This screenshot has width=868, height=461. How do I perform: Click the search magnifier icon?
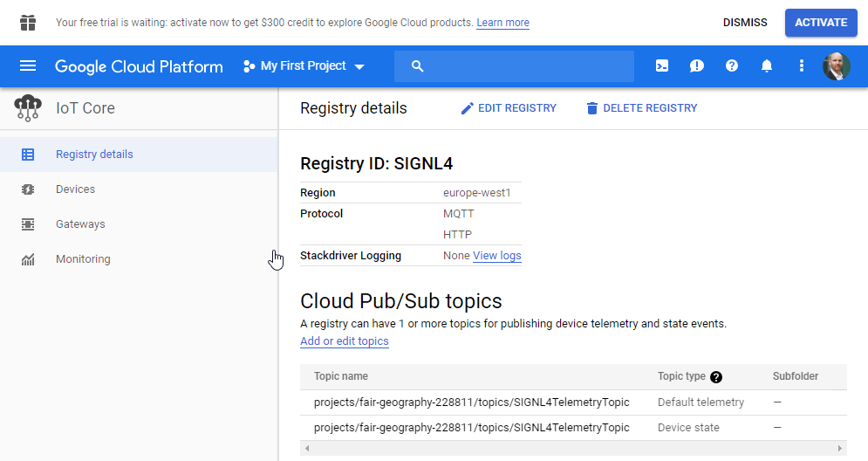click(x=417, y=66)
